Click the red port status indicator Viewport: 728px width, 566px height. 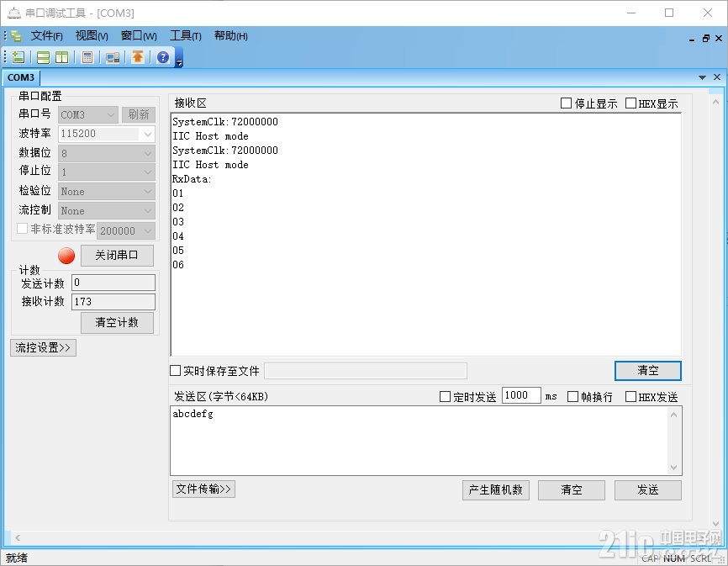click(x=66, y=256)
